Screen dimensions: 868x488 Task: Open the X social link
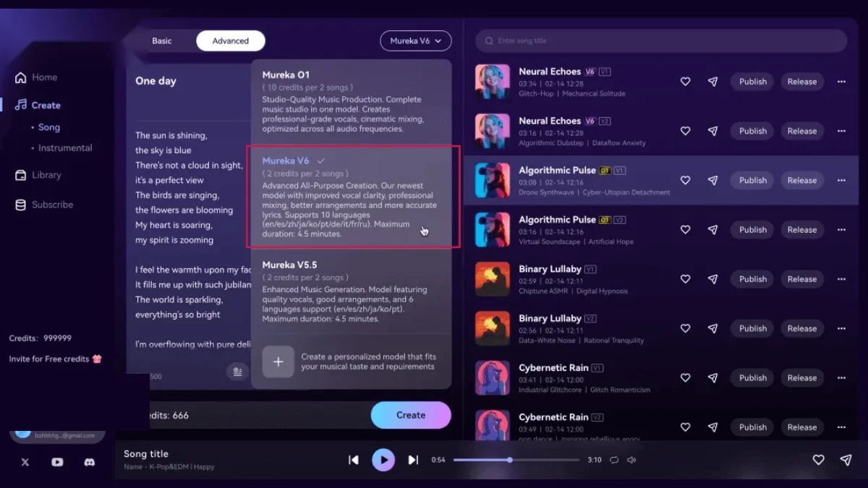[x=25, y=462]
